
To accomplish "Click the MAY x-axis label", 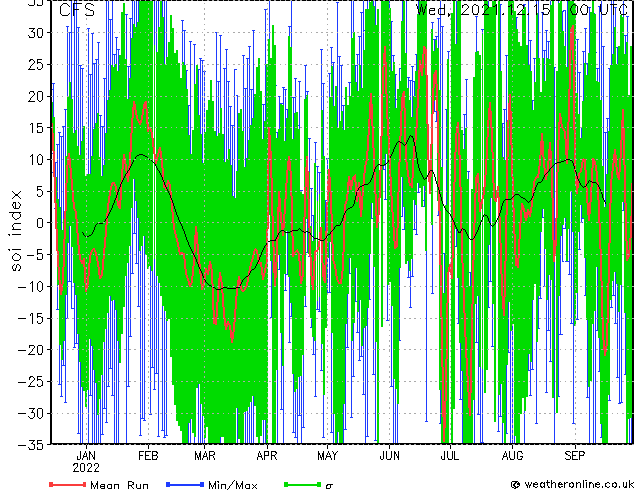I will coord(328,456).
